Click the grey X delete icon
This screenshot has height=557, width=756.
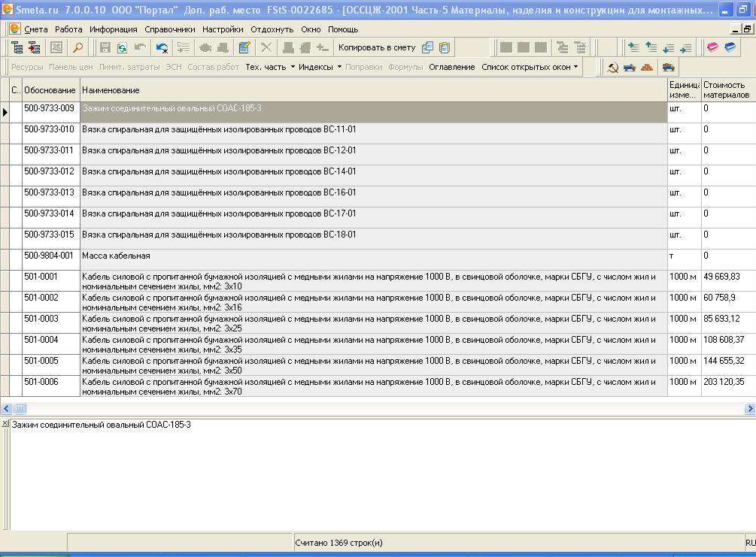266,47
